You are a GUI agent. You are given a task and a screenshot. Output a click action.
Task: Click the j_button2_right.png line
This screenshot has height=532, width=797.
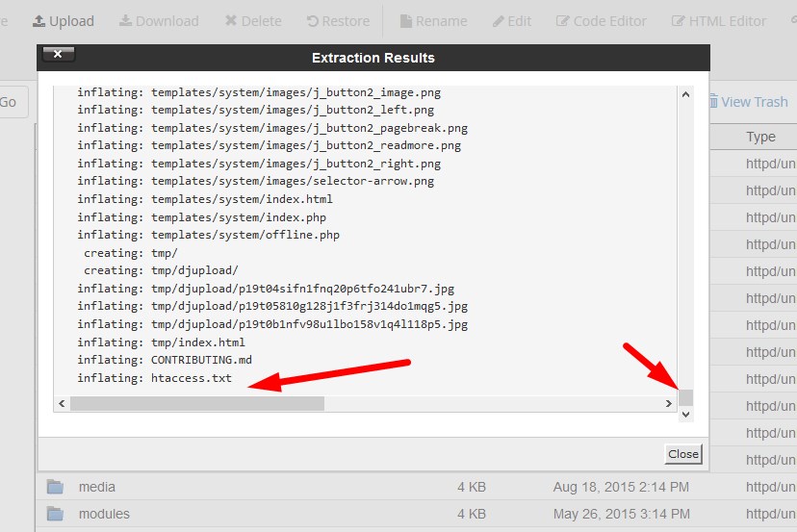point(259,164)
